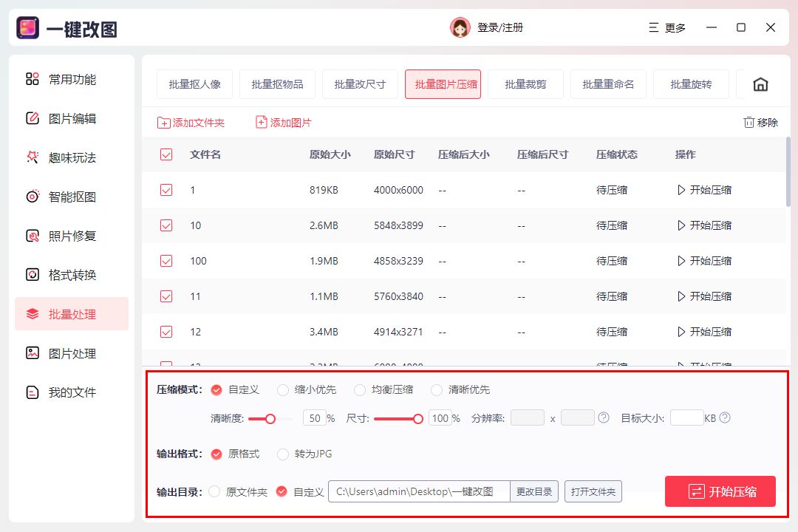Uncheck the checkbox for file 11
This screenshot has height=532, width=798.
coord(166,296)
